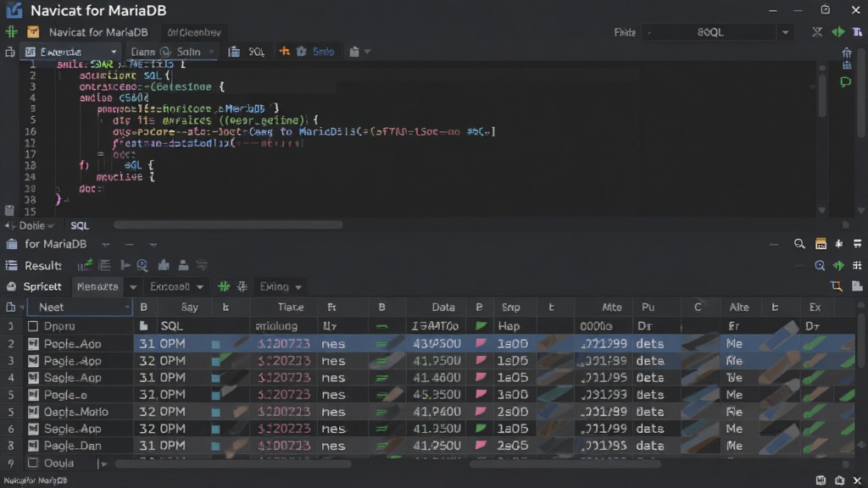Open the 80QL combo box dropdown arrow

[x=785, y=32]
